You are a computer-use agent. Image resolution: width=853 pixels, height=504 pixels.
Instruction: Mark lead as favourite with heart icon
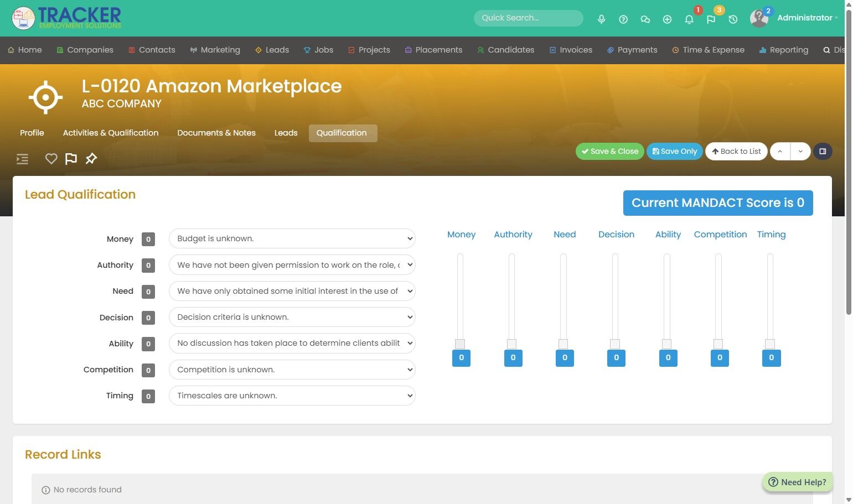click(51, 159)
